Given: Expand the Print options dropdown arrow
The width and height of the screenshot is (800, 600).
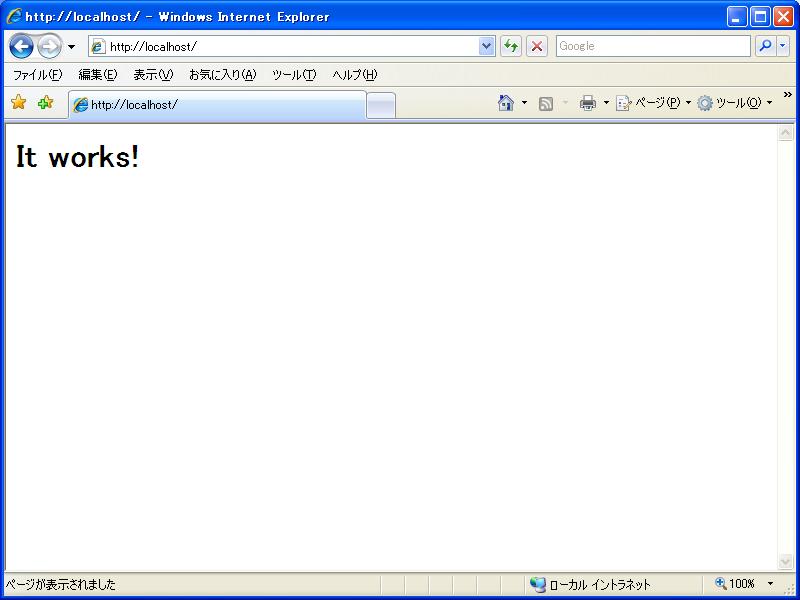Looking at the screenshot, I should 606,103.
